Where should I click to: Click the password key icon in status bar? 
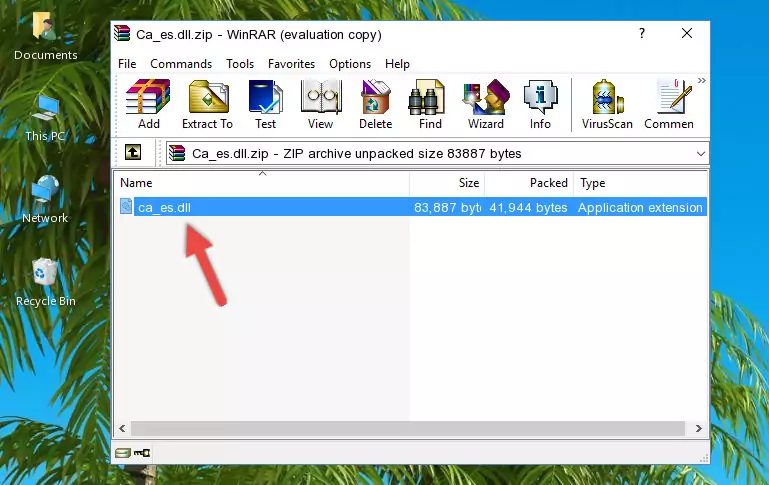click(x=142, y=452)
